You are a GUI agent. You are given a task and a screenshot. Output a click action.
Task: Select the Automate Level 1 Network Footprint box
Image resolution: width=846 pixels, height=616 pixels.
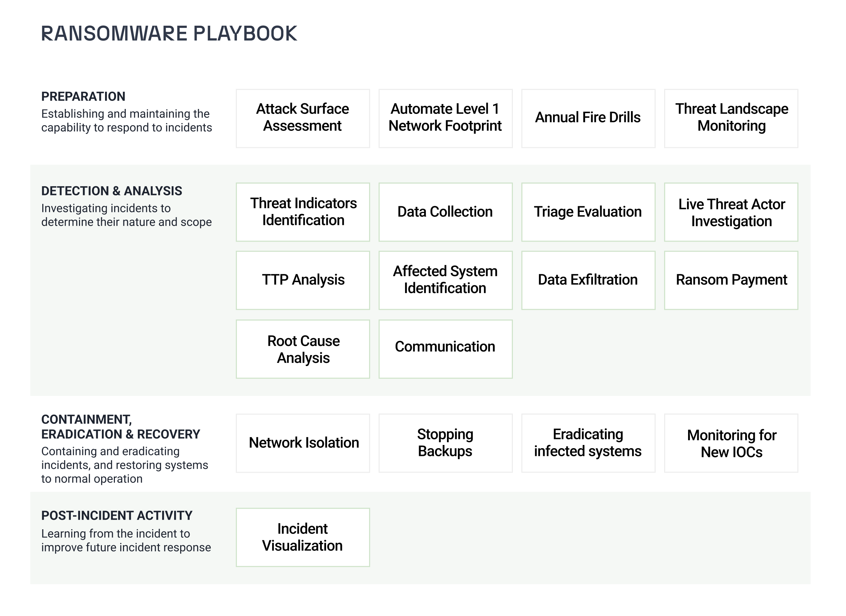click(x=445, y=118)
